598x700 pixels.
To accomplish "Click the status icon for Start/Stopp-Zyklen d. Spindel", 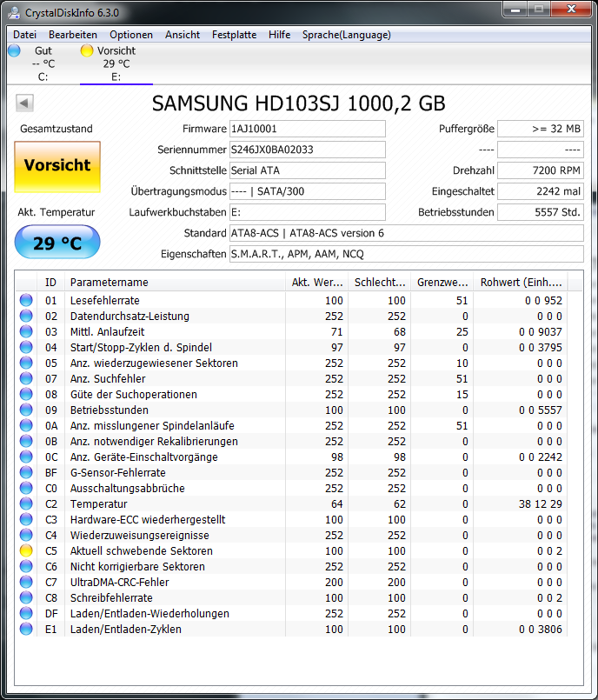I will [x=26, y=347].
